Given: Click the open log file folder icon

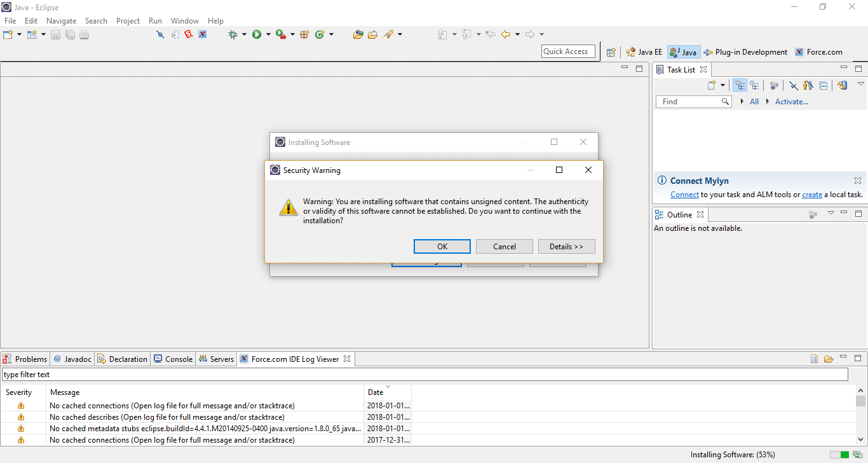Looking at the screenshot, I should pos(829,359).
